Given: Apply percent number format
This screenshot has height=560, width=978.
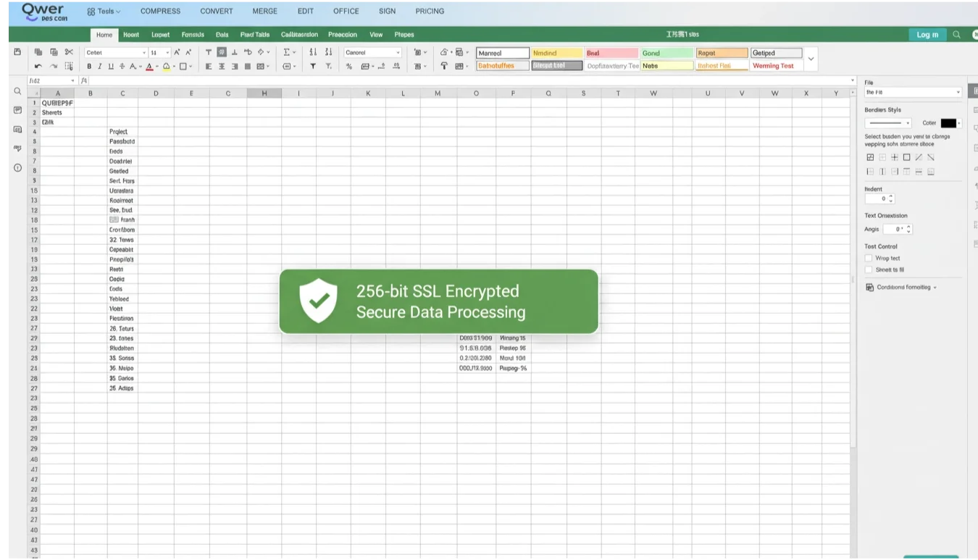Looking at the screenshot, I should [x=348, y=66].
